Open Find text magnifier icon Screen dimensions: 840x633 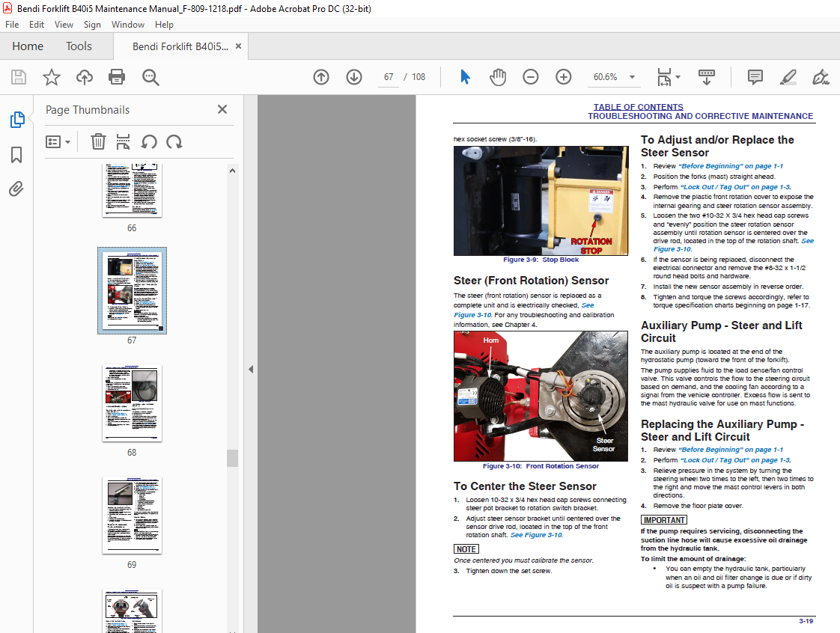tap(150, 77)
